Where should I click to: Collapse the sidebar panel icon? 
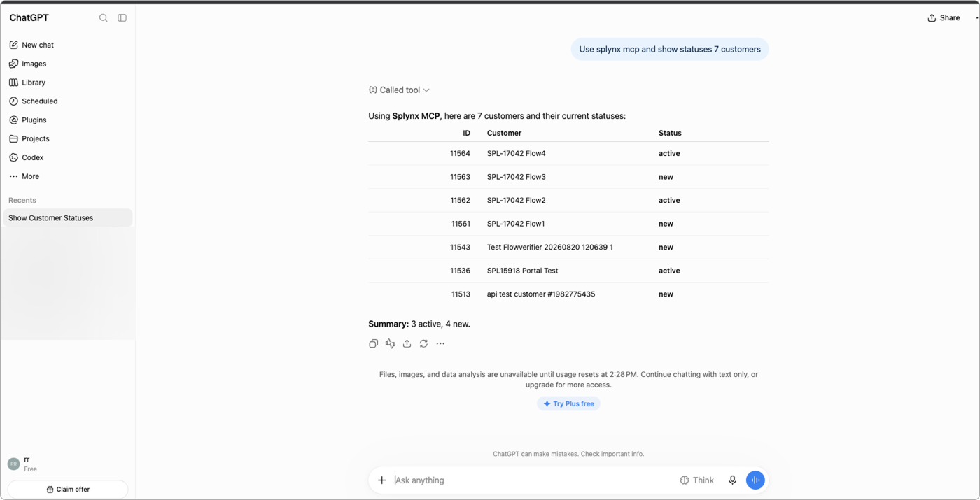(x=122, y=17)
